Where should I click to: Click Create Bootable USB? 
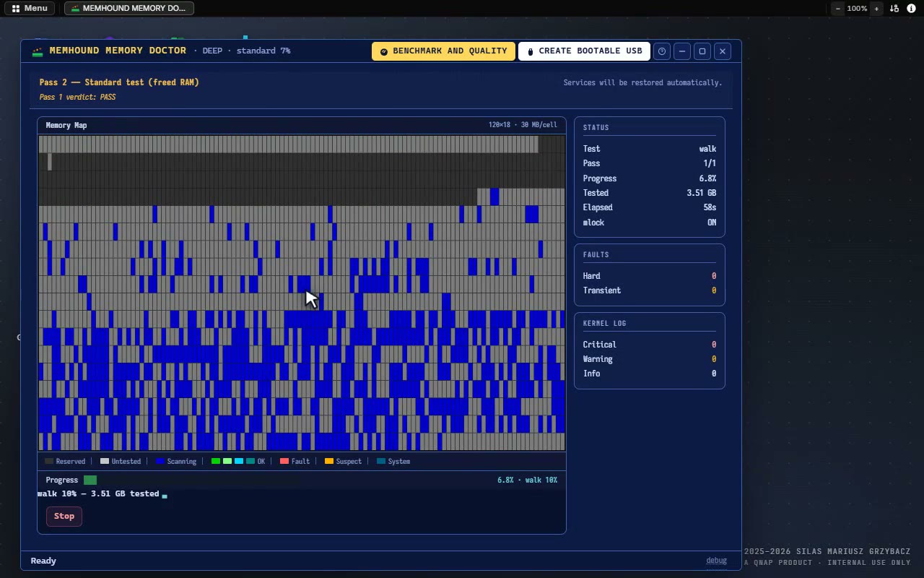pos(584,51)
